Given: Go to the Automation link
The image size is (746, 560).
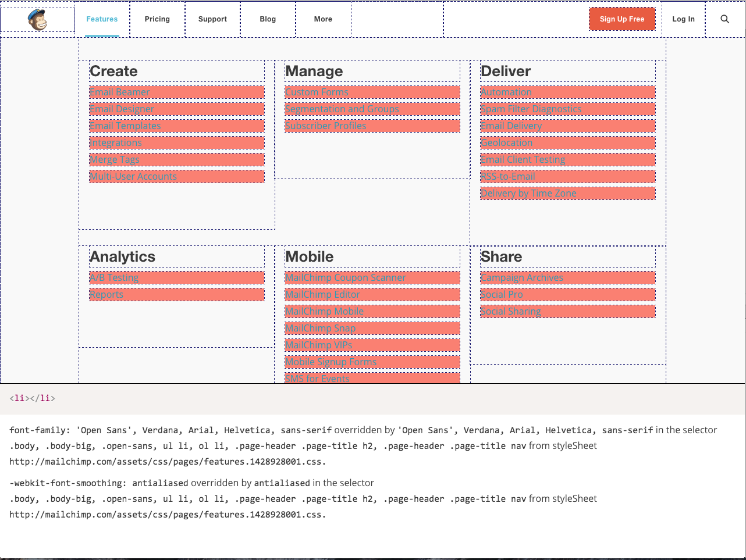Looking at the screenshot, I should click(506, 92).
